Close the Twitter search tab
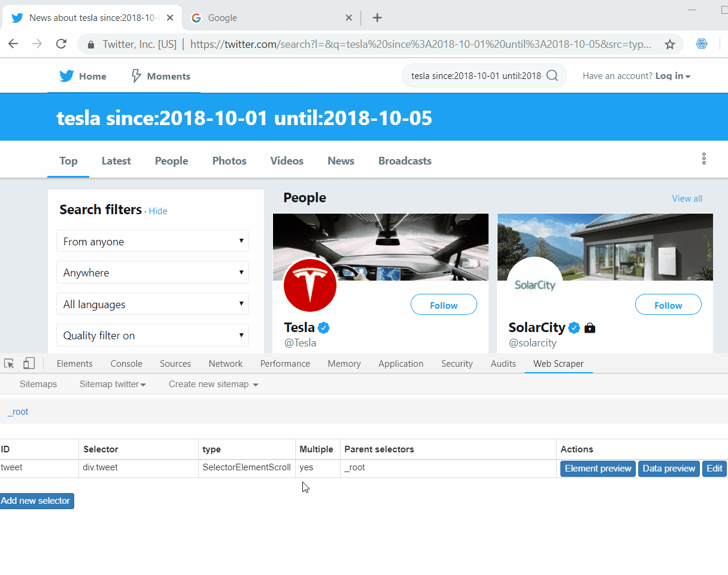The width and height of the screenshot is (728, 575). [x=169, y=18]
